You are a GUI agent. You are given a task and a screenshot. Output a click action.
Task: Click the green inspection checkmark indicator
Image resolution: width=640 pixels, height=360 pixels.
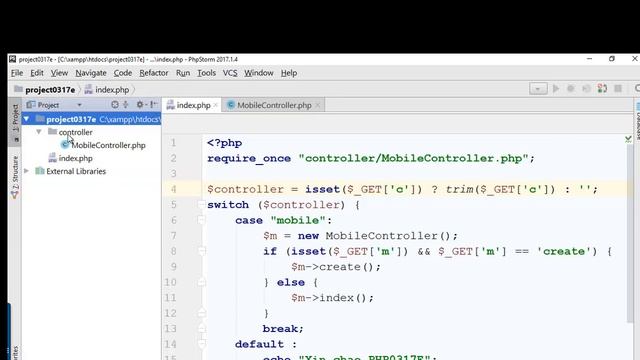click(x=628, y=140)
